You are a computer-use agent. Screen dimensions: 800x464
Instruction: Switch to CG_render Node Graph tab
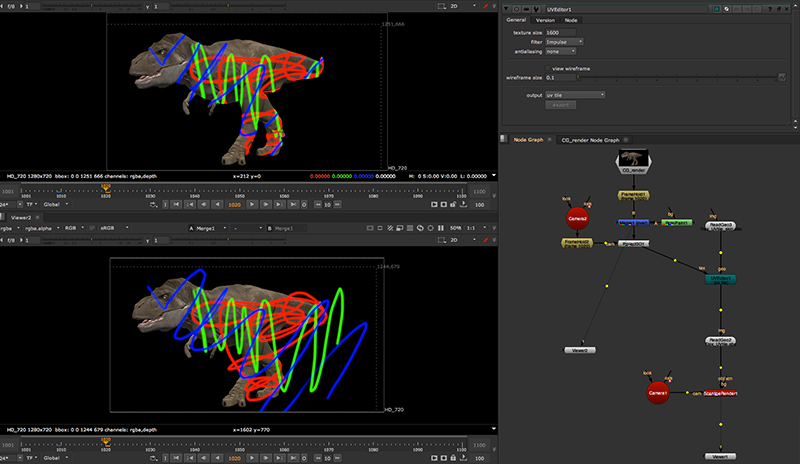point(590,139)
